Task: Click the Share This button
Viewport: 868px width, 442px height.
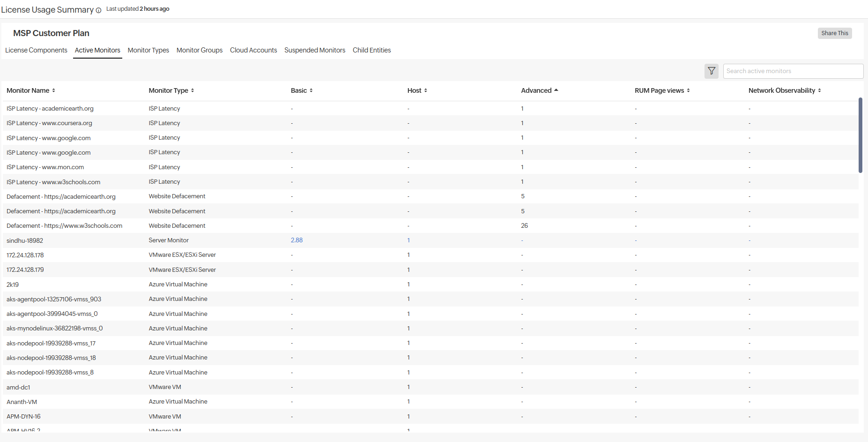Action: point(834,33)
